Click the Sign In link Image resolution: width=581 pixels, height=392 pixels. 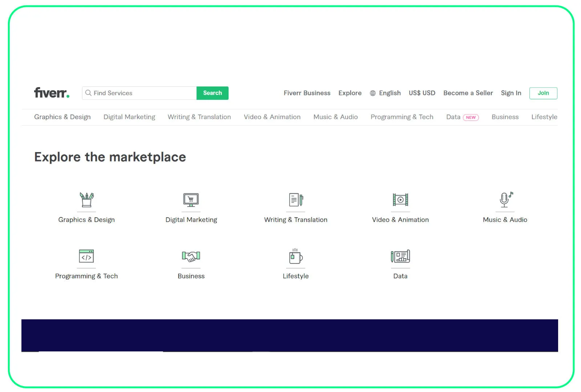click(x=511, y=93)
